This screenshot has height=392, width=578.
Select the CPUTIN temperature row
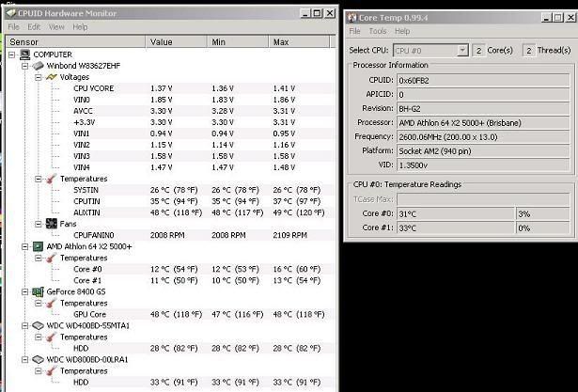click(203, 201)
